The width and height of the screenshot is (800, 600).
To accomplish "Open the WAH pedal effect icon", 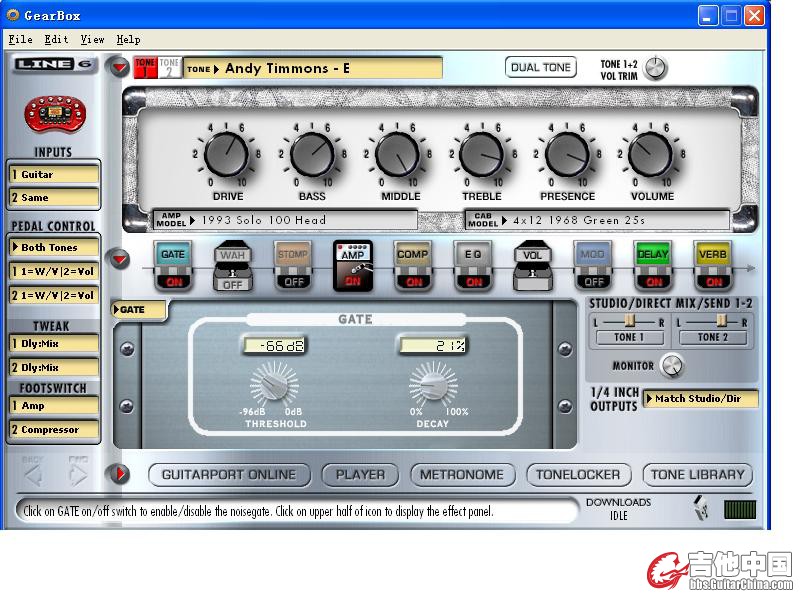I will [x=232, y=255].
